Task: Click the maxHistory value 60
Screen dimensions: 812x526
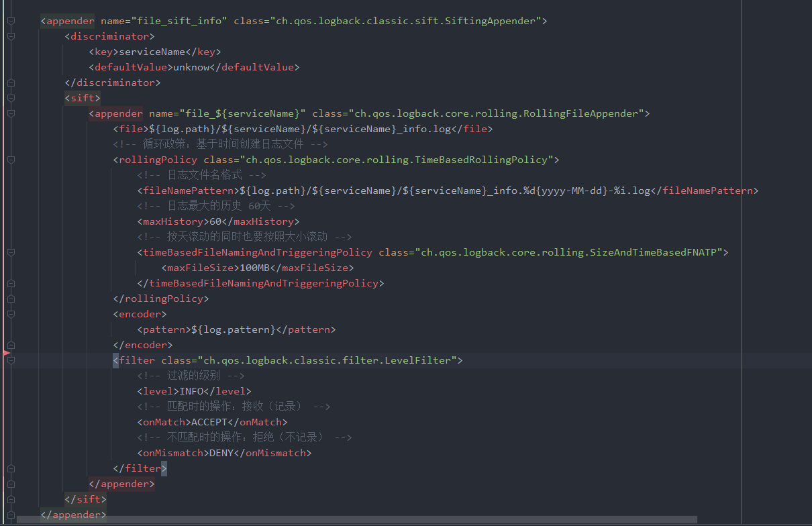Action: coord(216,221)
